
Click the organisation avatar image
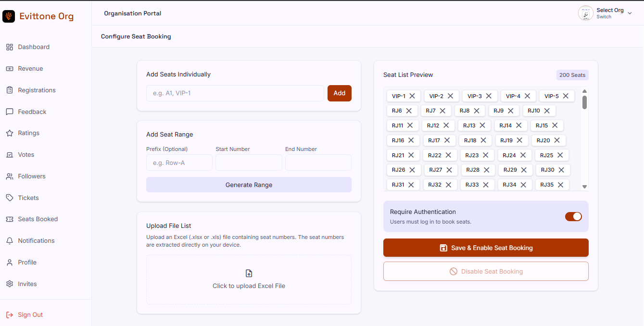[x=586, y=13]
